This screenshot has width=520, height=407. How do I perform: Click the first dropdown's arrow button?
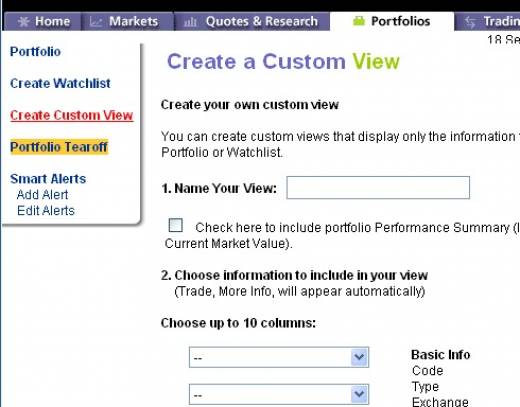[x=359, y=357]
